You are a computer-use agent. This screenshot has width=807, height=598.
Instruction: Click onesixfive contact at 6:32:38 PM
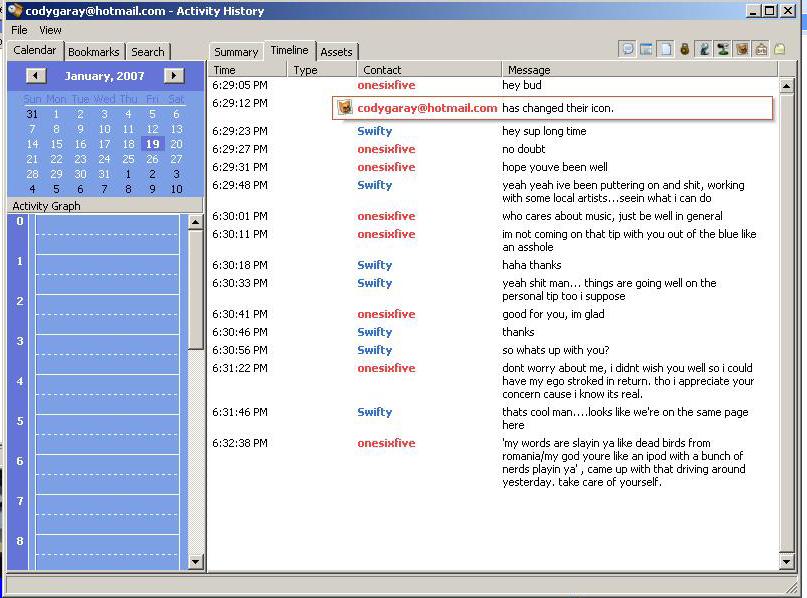click(x=386, y=443)
